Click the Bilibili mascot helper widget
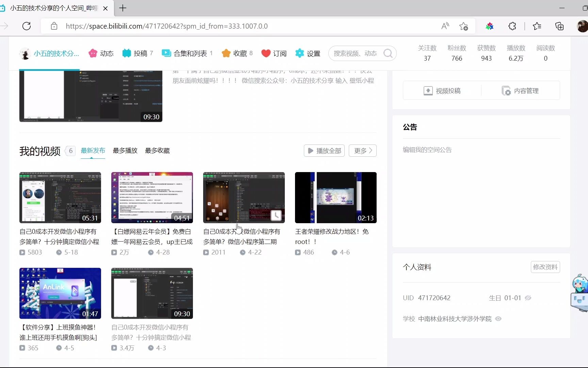The height and width of the screenshot is (368, 588). point(580,292)
